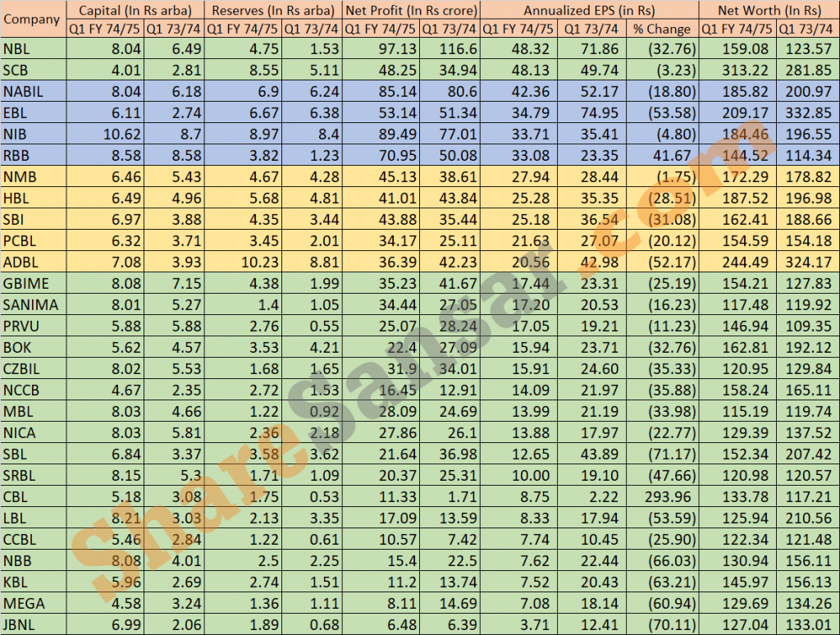This screenshot has height=635, width=840.
Task: Select LBL's Q1 73/74 net worth 210.56
Action: (x=808, y=519)
